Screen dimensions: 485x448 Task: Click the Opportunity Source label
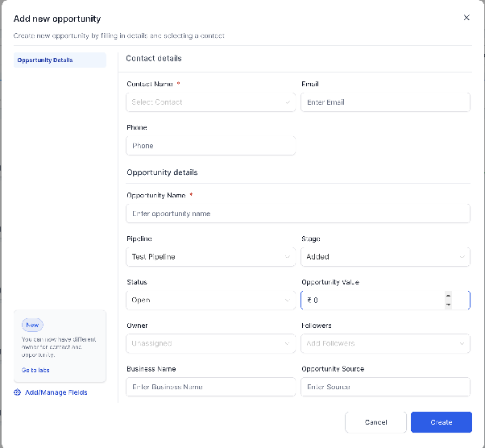(333, 369)
